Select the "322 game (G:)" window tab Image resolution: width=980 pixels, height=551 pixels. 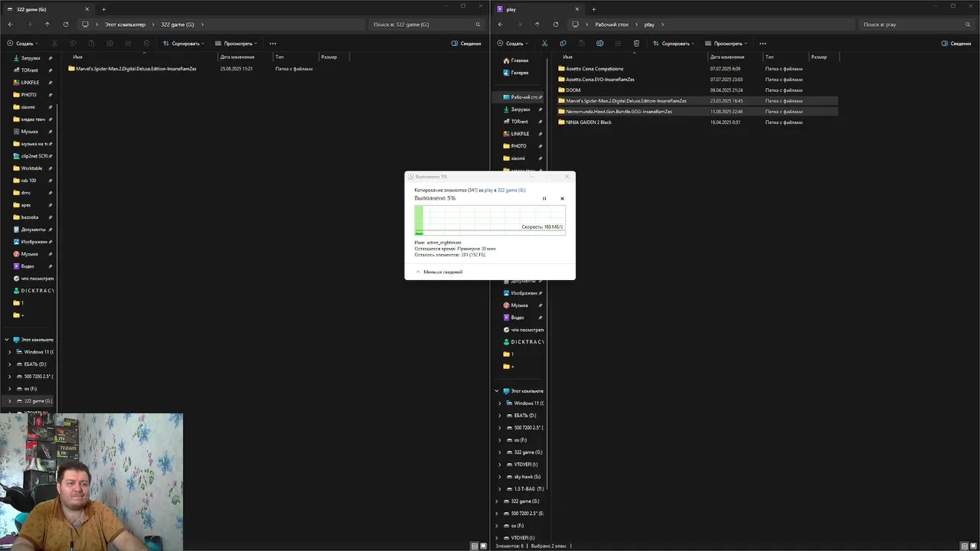point(47,9)
